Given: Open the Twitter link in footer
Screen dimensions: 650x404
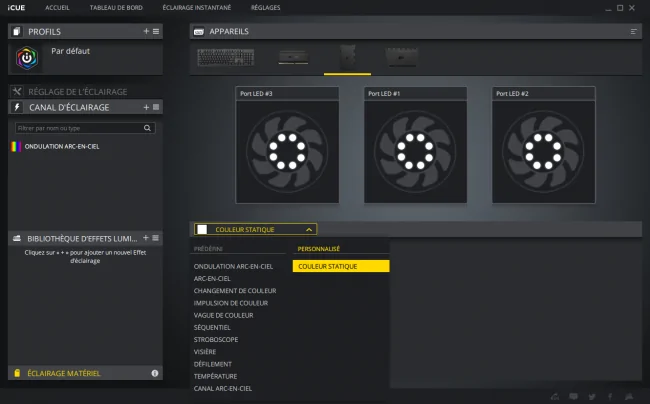Looking at the screenshot, I should [592, 397].
